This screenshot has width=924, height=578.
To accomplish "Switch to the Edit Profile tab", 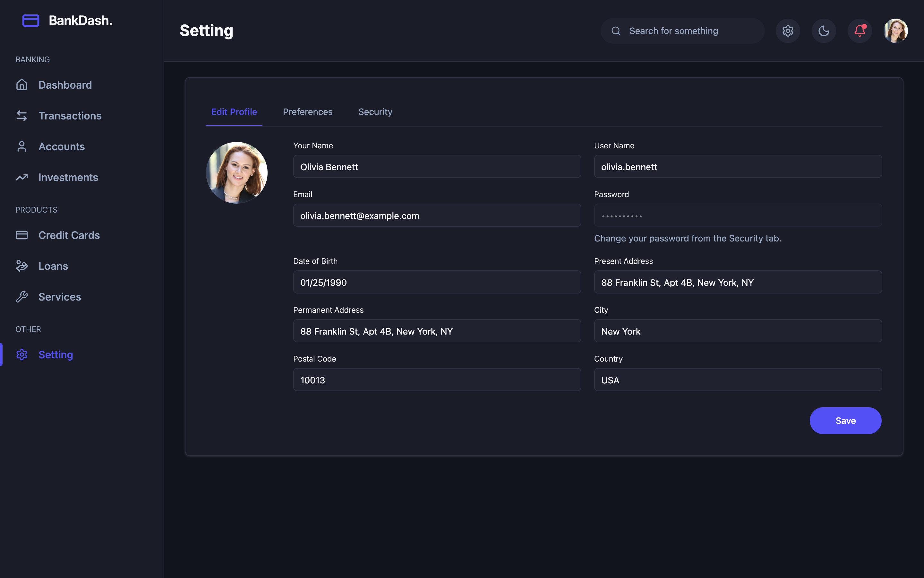I will pyautogui.click(x=234, y=112).
